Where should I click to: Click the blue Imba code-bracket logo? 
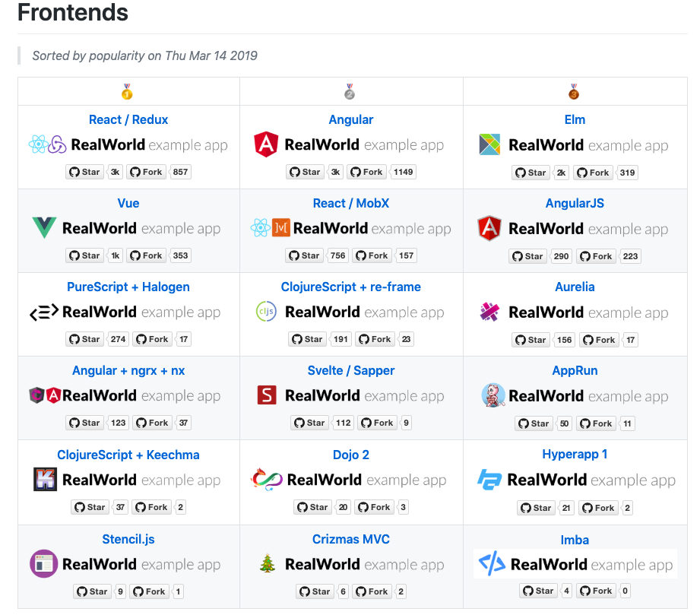tap(492, 563)
